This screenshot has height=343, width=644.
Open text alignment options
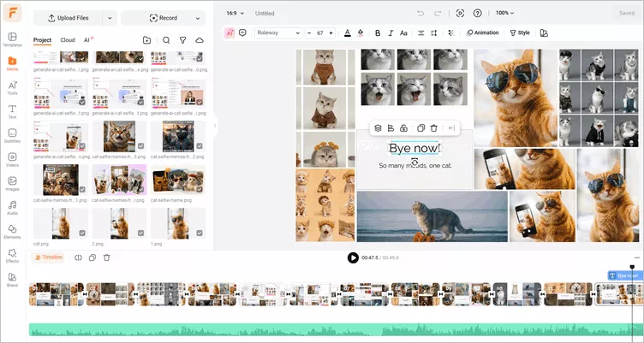coord(421,33)
